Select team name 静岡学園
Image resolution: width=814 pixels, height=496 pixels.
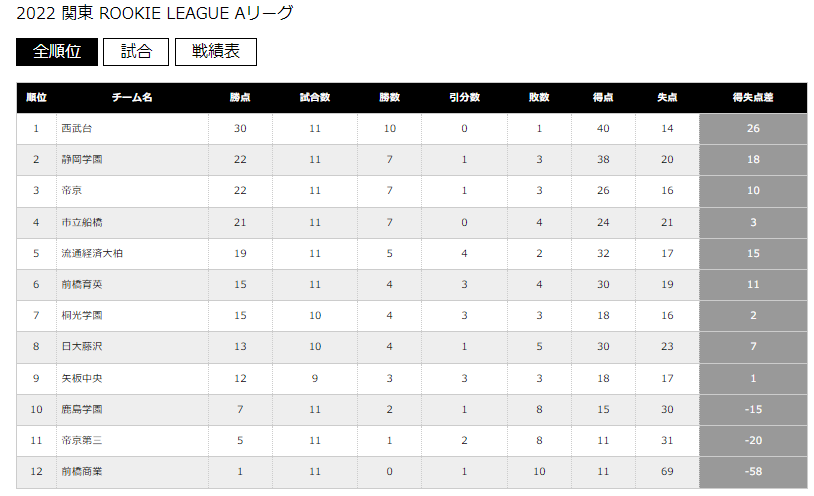click(x=82, y=159)
